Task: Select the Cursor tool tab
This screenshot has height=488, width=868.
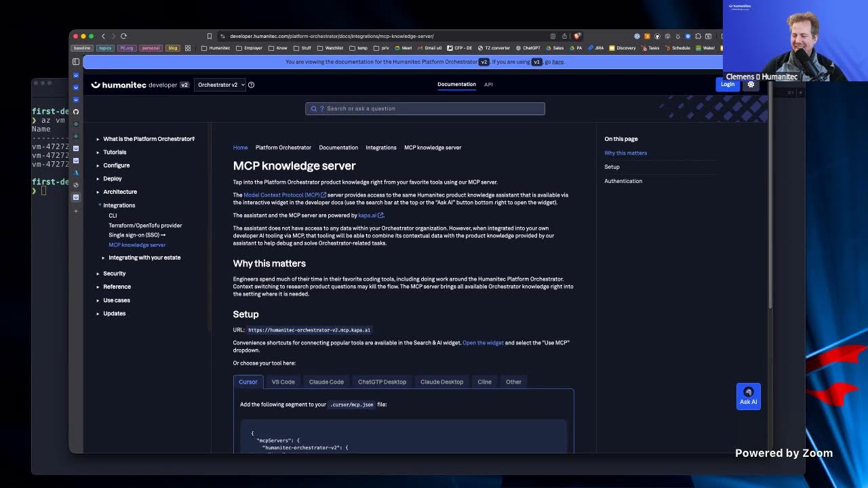Action: pyautogui.click(x=248, y=382)
